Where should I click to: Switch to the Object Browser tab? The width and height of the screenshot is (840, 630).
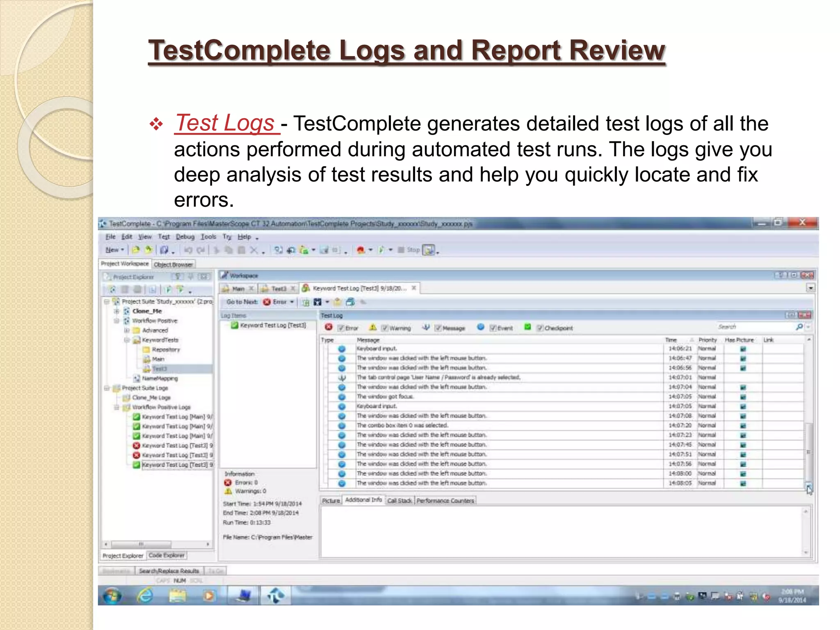click(173, 265)
